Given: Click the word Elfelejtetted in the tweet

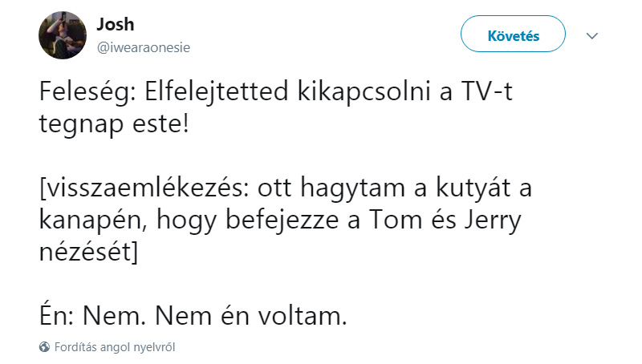Looking at the screenshot, I should click(x=216, y=92).
